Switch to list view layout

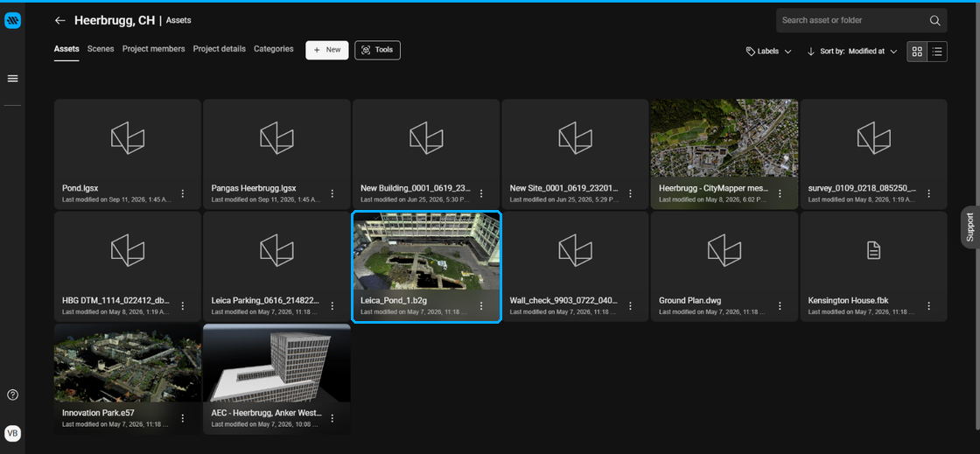click(x=937, y=52)
